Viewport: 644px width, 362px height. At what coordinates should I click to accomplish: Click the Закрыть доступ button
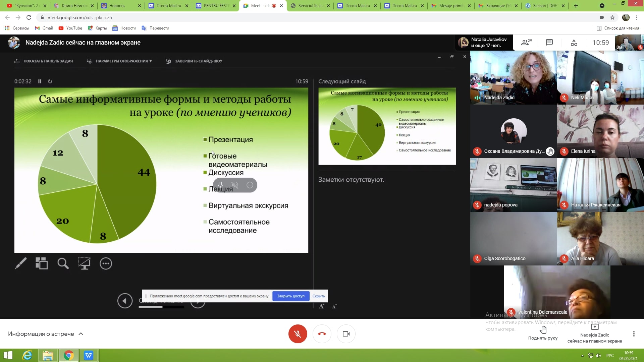(x=290, y=296)
